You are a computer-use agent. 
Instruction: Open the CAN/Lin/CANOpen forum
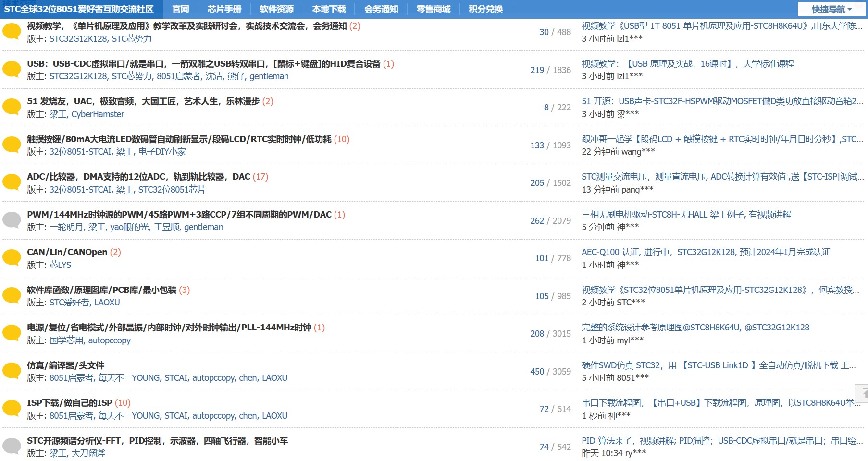tap(67, 252)
